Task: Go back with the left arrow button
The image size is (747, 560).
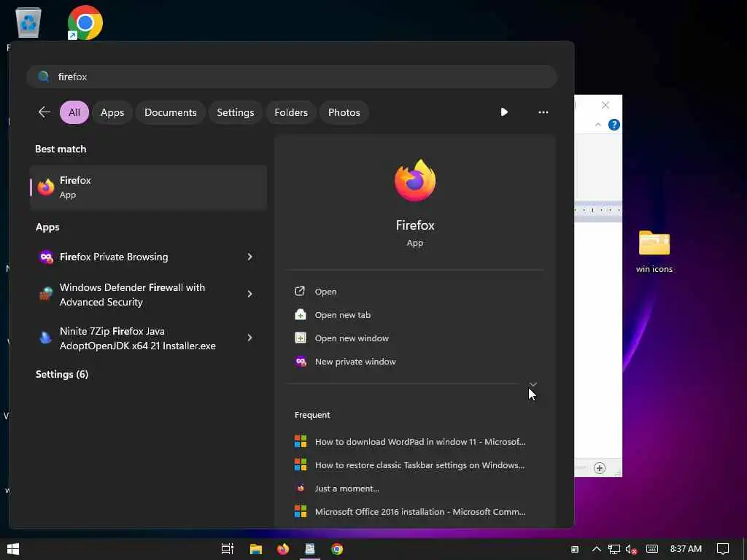Action: point(44,112)
